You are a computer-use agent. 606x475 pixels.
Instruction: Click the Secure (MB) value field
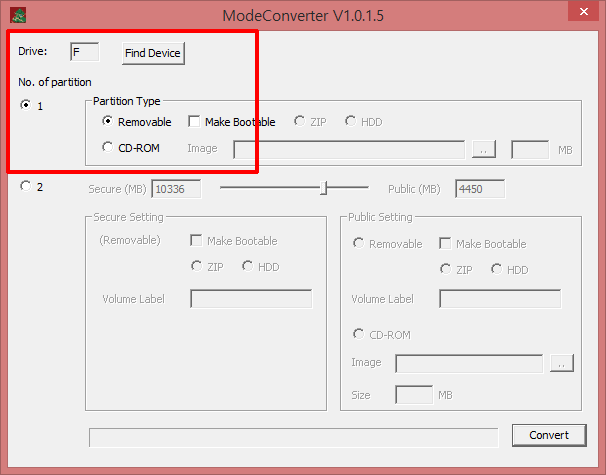pos(175,189)
